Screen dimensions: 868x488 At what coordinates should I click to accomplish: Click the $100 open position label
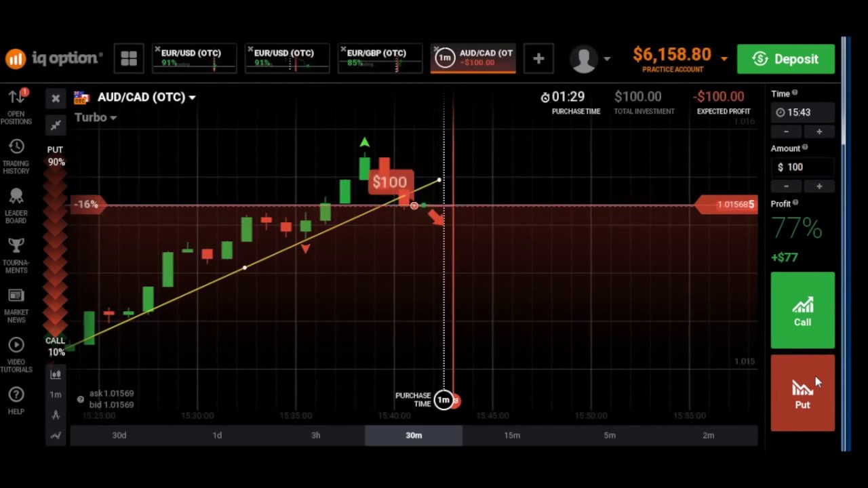click(390, 182)
